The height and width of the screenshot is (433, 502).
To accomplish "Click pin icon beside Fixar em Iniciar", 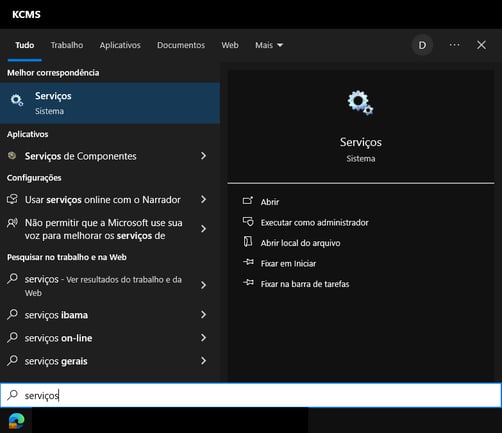I will tap(248, 262).
